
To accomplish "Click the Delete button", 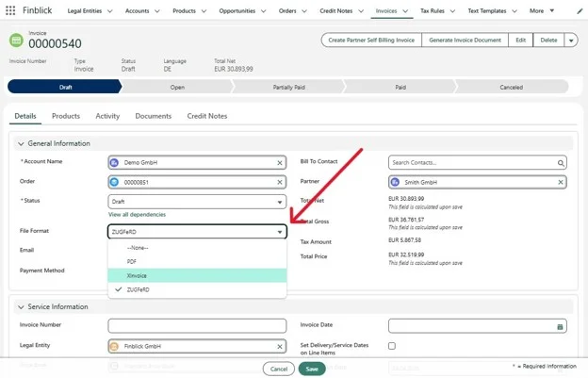I will [x=548, y=41].
